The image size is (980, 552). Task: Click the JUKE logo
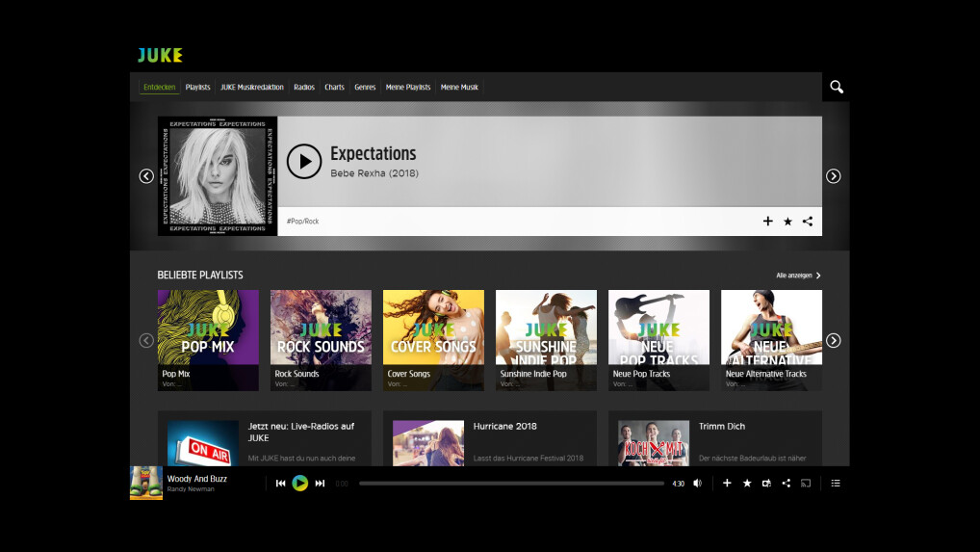pyautogui.click(x=160, y=55)
